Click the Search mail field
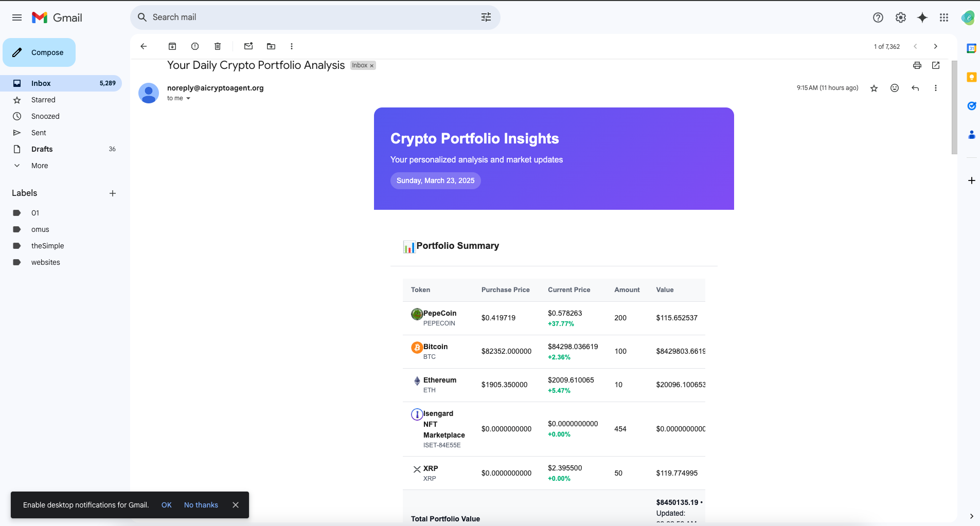The height and width of the screenshot is (526, 980). tap(315, 17)
